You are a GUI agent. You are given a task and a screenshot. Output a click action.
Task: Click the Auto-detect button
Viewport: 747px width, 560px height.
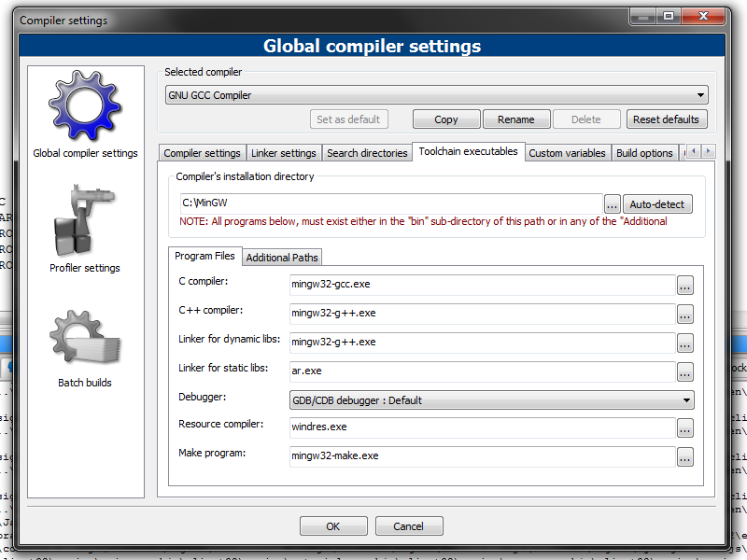(x=658, y=204)
